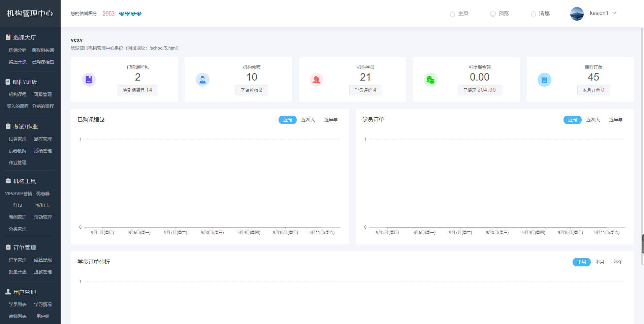Click the 快到期课程 14 button
This screenshot has height=324, width=644.
(137, 90)
